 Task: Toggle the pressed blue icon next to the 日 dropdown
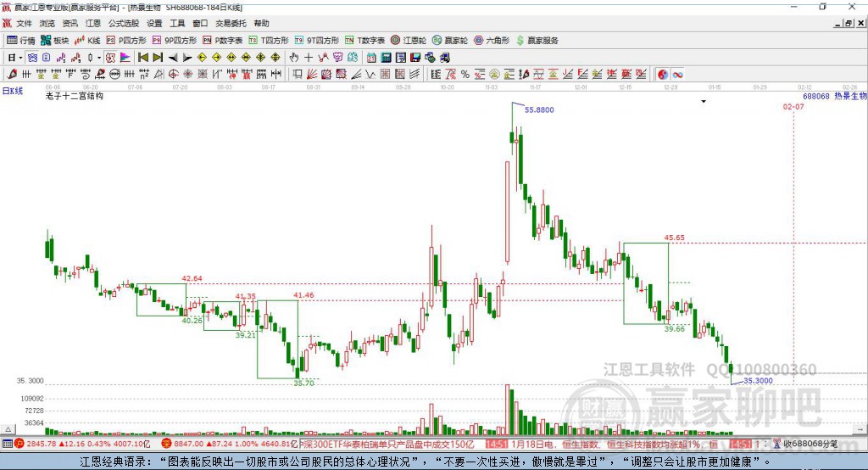[x=32, y=57]
